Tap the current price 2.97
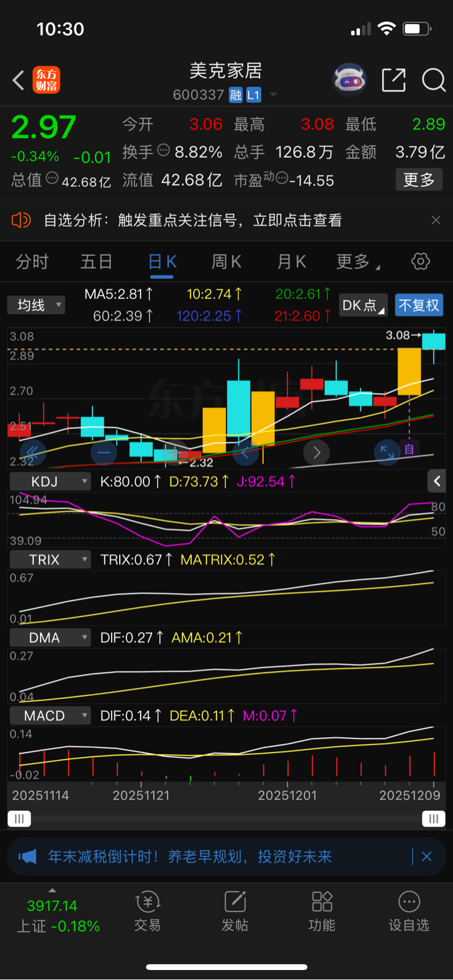Viewport: 453px width, 980px height. tap(44, 127)
